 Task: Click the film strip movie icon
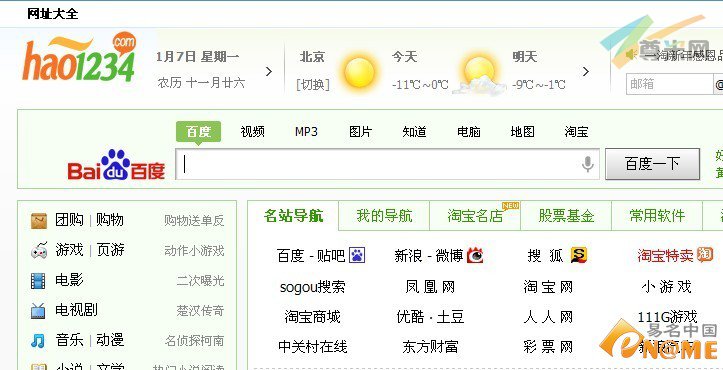pyautogui.click(x=38, y=281)
